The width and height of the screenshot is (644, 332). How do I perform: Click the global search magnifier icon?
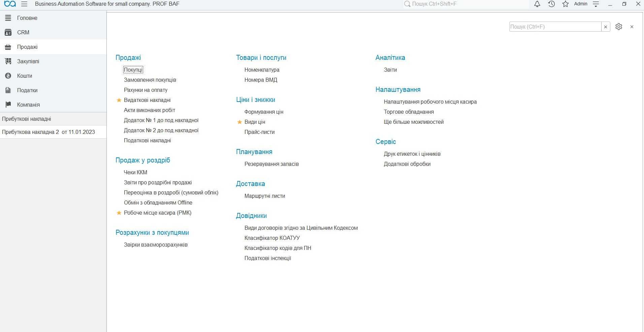[x=407, y=4]
